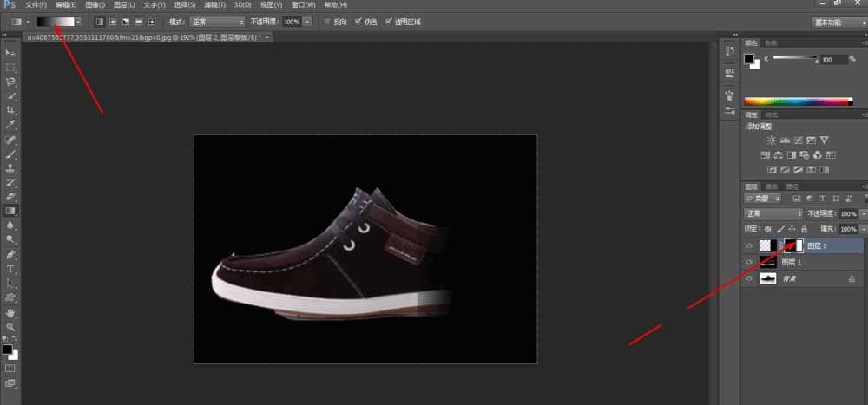Image resolution: width=868 pixels, height=405 pixels.
Task: Select the 背景 layer
Action: 790,278
